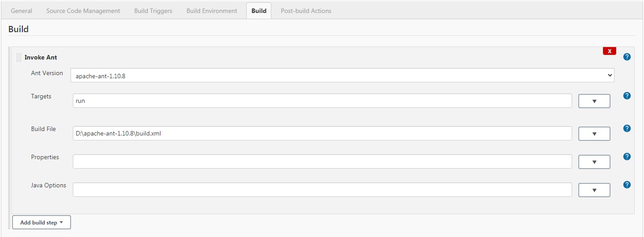Open help for the Targets field

[627, 96]
